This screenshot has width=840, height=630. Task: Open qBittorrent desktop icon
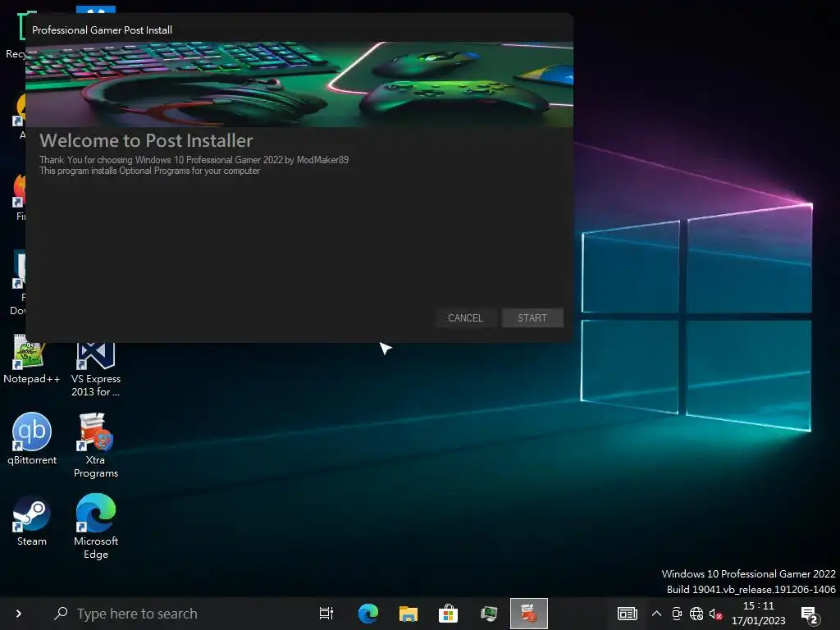pos(32,439)
